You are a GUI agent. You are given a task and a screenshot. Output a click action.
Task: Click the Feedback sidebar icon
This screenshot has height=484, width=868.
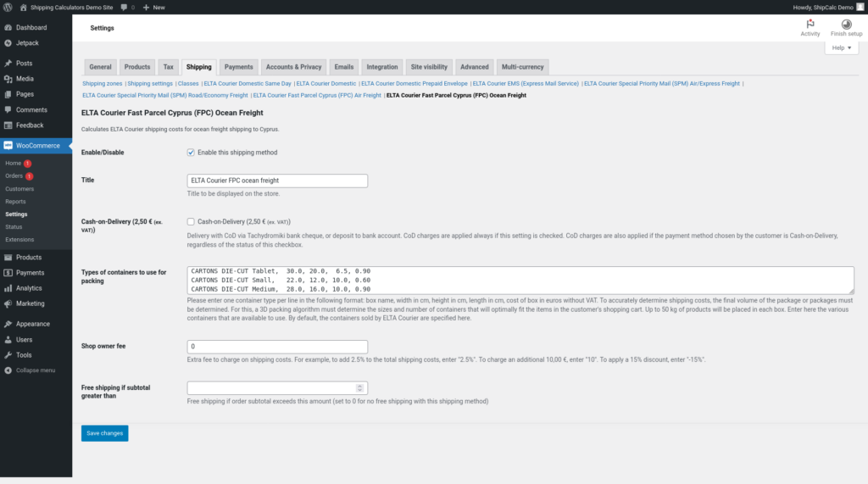(x=8, y=125)
